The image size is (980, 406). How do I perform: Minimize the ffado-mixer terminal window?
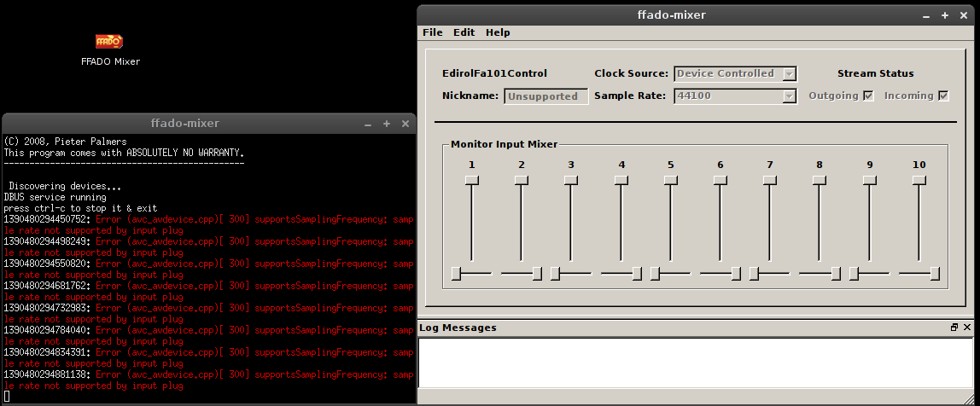click(x=368, y=124)
